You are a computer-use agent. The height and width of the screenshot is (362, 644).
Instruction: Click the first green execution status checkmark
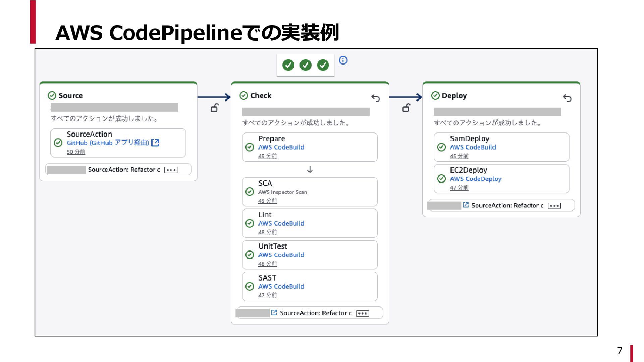pyautogui.click(x=288, y=65)
